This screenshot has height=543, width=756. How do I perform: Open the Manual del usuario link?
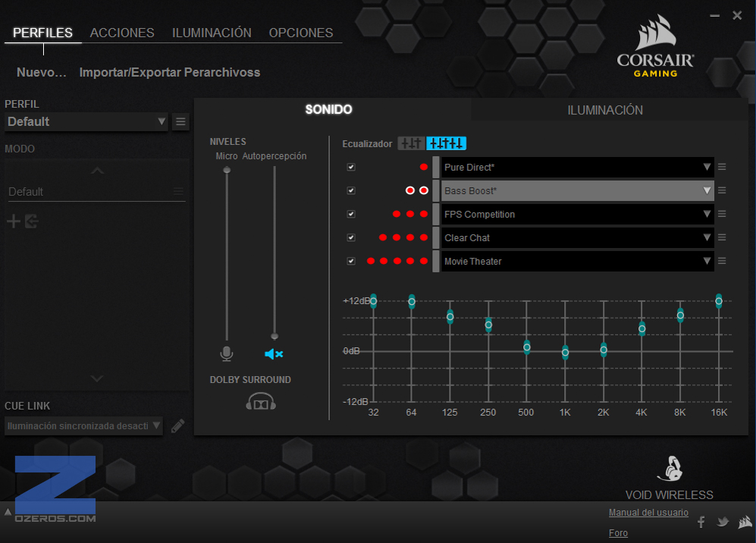[648, 512]
